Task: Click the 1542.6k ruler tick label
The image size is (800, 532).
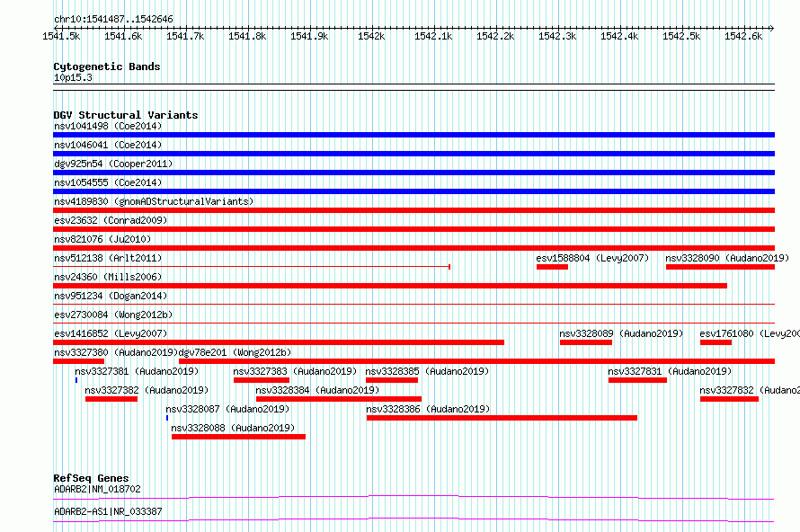Action: pyautogui.click(x=742, y=36)
